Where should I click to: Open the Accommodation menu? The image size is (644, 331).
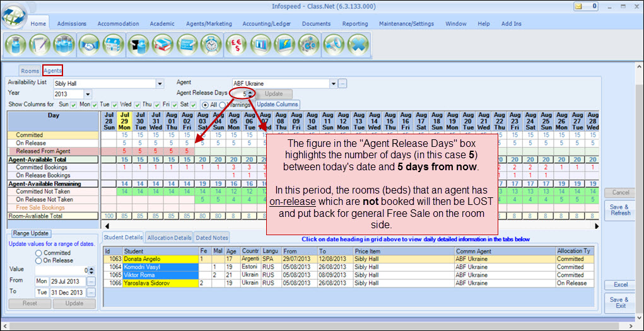pyautogui.click(x=118, y=23)
